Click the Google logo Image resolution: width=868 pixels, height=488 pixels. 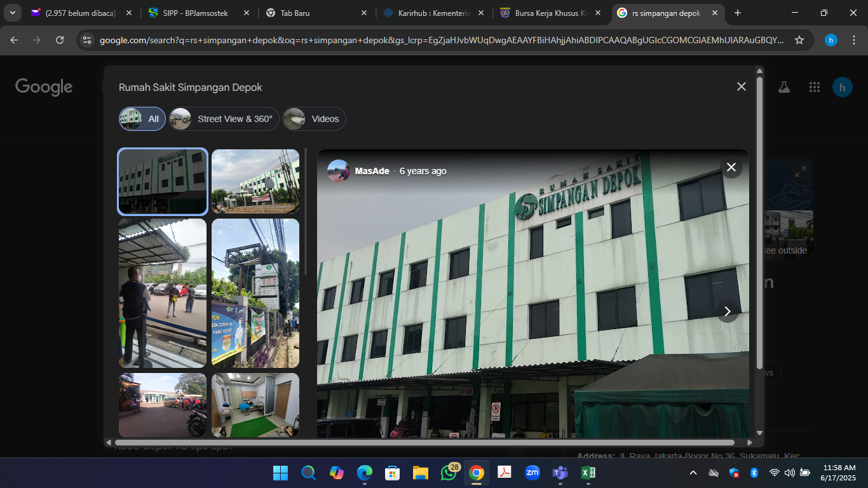[44, 87]
